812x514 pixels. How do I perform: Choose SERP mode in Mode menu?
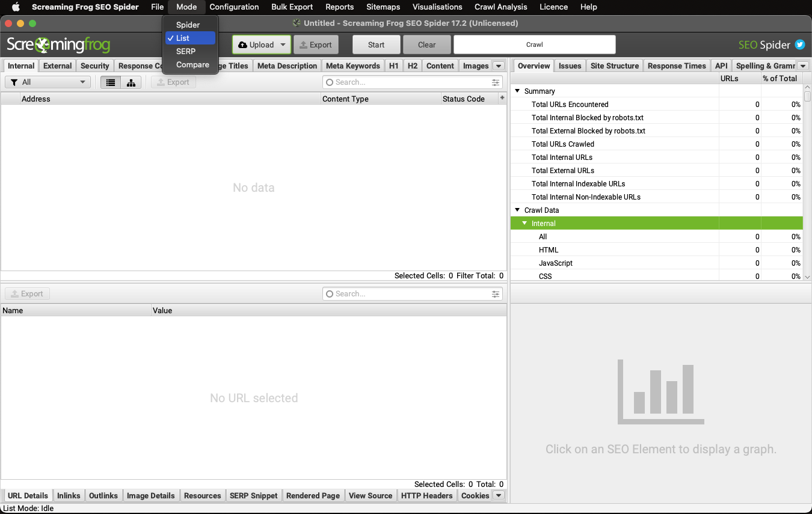tap(190, 51)
